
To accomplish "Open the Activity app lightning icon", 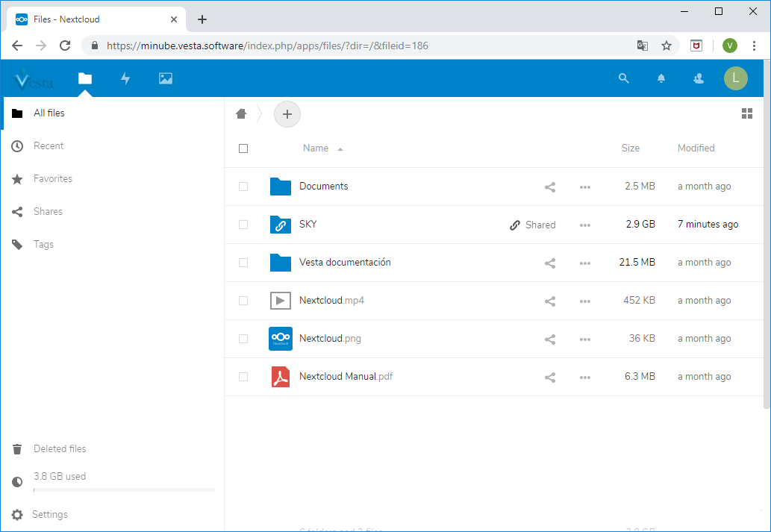I will coord(125,78).
